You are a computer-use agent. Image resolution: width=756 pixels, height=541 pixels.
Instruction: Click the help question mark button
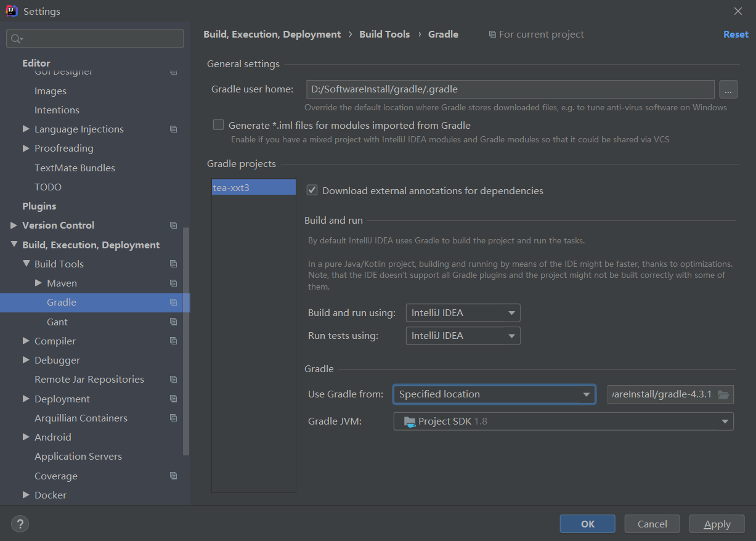tap(20, 524)
